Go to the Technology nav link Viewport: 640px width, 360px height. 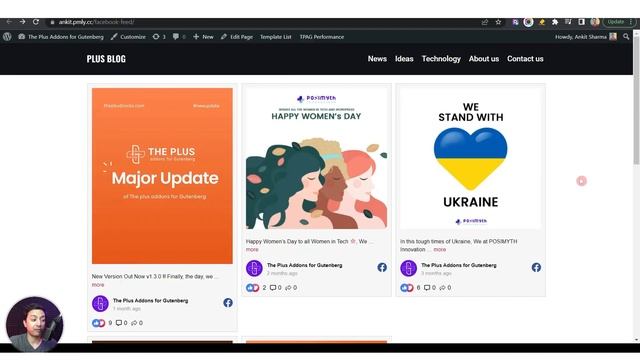pyautogui.click(x=441, y=59)
